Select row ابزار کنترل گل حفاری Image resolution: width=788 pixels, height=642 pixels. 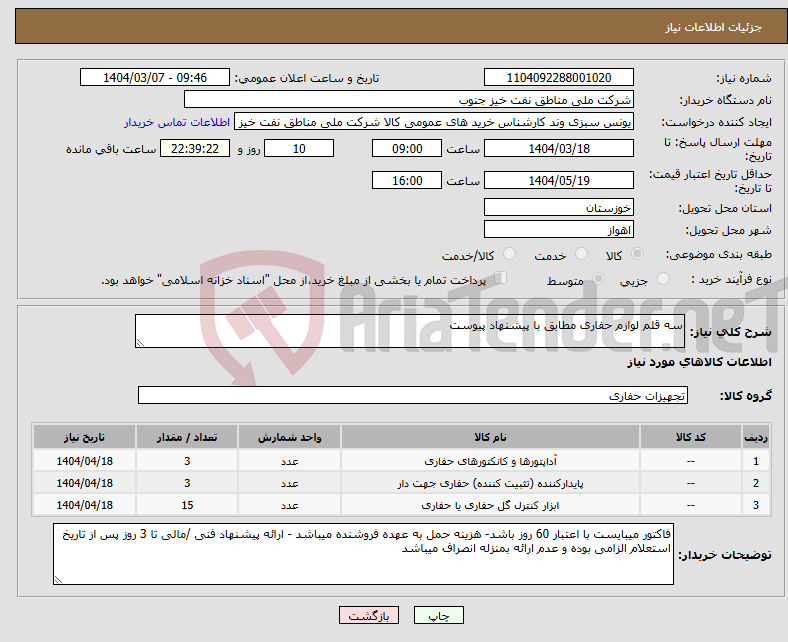401,505
